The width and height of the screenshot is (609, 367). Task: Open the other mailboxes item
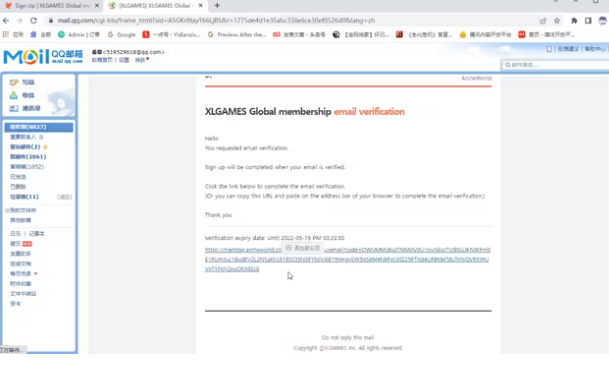click(21, 220)
